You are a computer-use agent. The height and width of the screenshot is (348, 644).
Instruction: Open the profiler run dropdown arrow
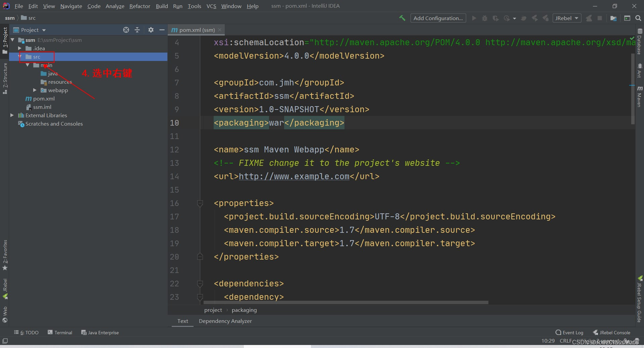point(515,18)
